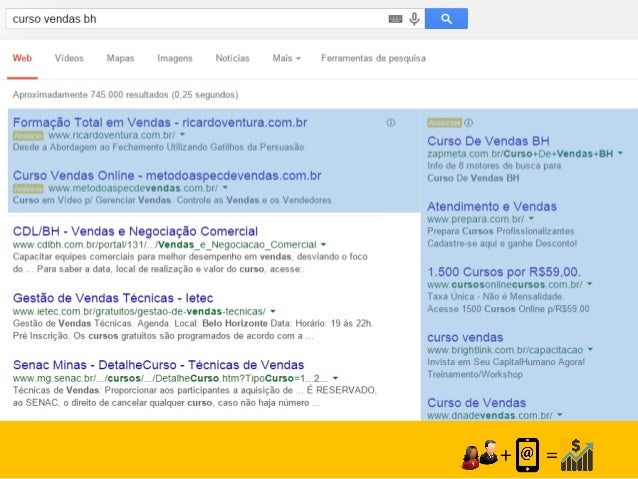Expand arrow beside the cdlbh.com.br URL
Viewport: 638px width, 479px height.
tap(323, 245)
